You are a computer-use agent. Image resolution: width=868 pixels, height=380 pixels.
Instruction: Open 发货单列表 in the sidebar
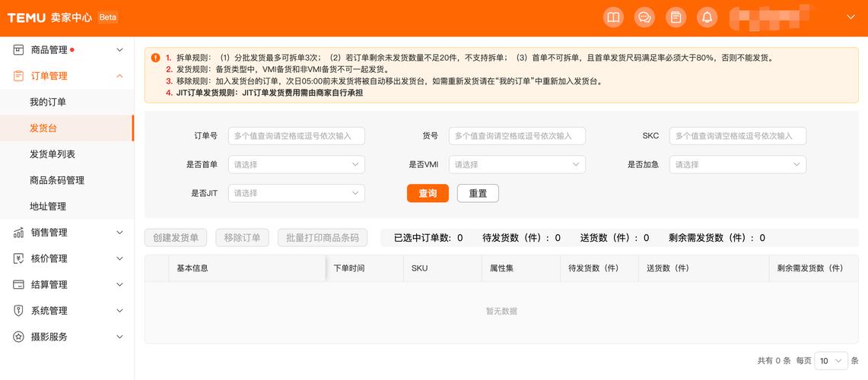pyautogui.click(x=52, y=154)
